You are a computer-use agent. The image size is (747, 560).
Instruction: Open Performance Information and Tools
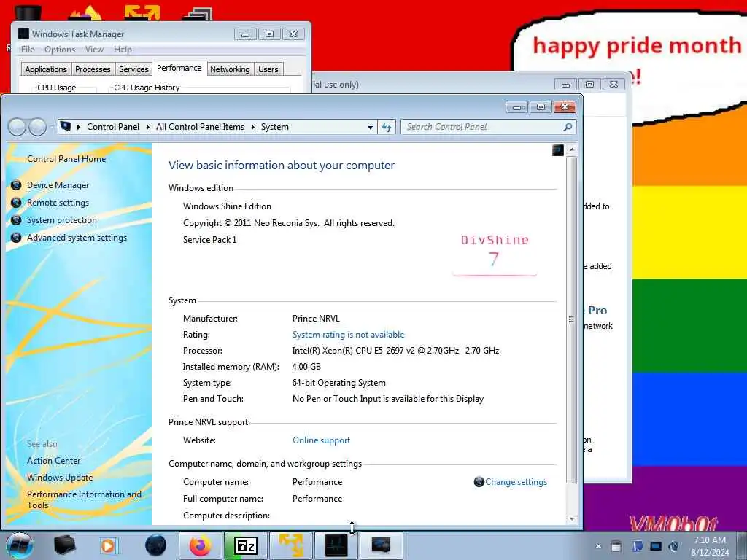[x=84, y=499]
